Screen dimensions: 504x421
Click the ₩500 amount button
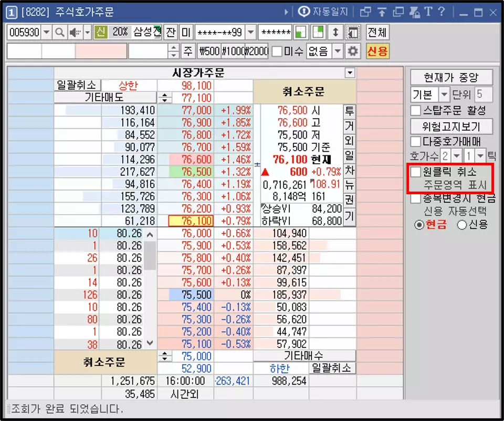click(209, 51)
